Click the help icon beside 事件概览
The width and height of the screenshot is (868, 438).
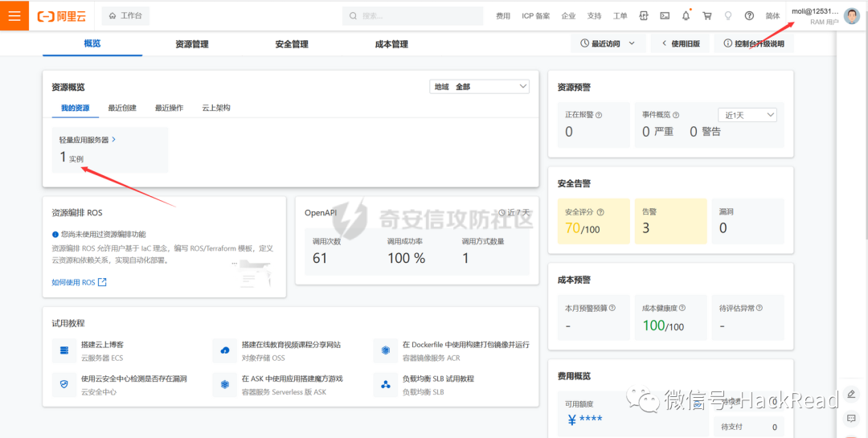click(676, 115)
